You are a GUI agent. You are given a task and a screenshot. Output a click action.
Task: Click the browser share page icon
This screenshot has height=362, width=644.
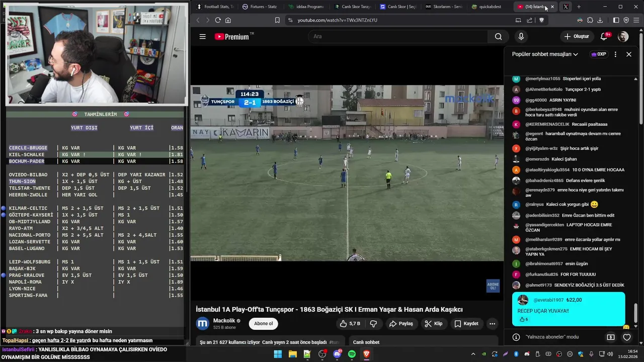[529, 20]
